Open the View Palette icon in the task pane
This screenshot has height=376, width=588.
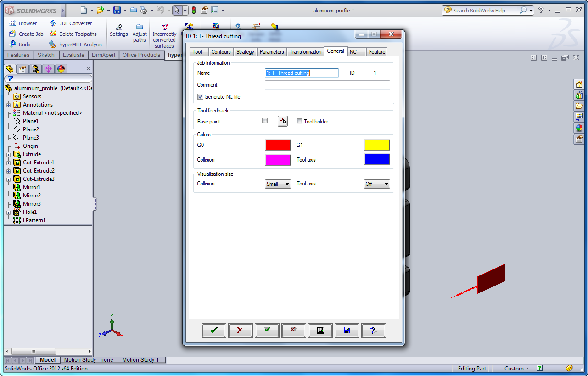(579, 117)
